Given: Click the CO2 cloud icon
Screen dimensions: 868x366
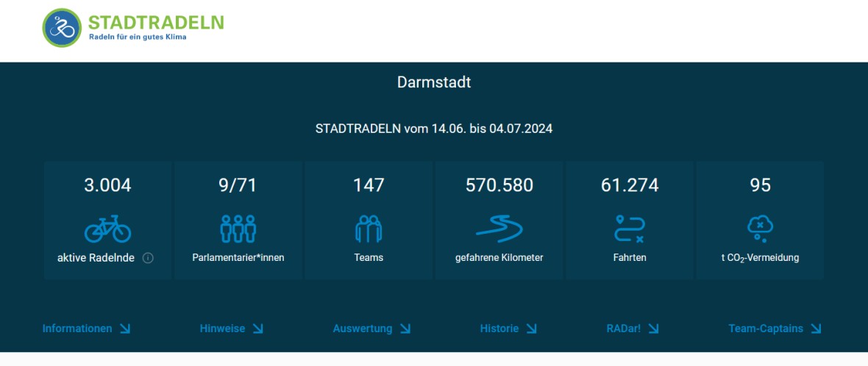Looking at the screenshot, I should pyautogui.click(x=760, y=229).
